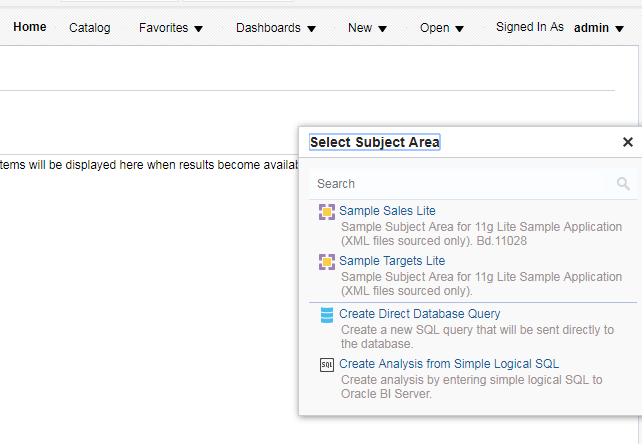This screenshot has width=642, height=444.
Task: Go to the Home page
Action: tap(30, 27)
